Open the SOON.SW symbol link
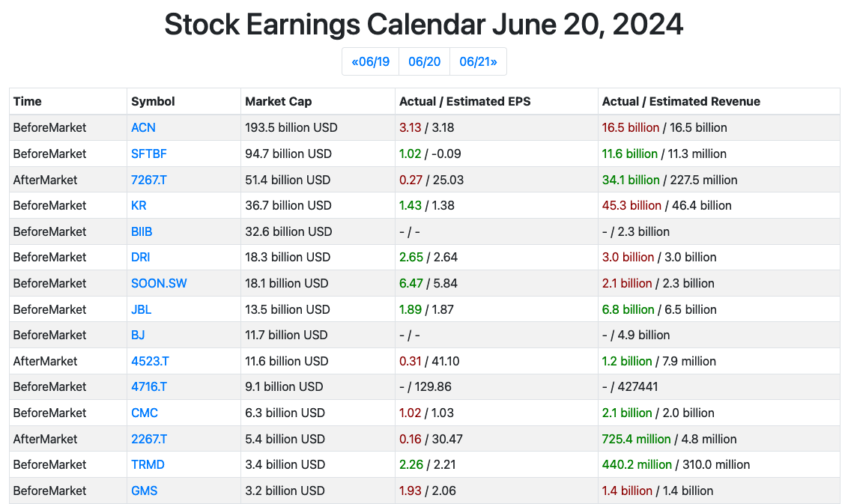 tap(159, 283)
